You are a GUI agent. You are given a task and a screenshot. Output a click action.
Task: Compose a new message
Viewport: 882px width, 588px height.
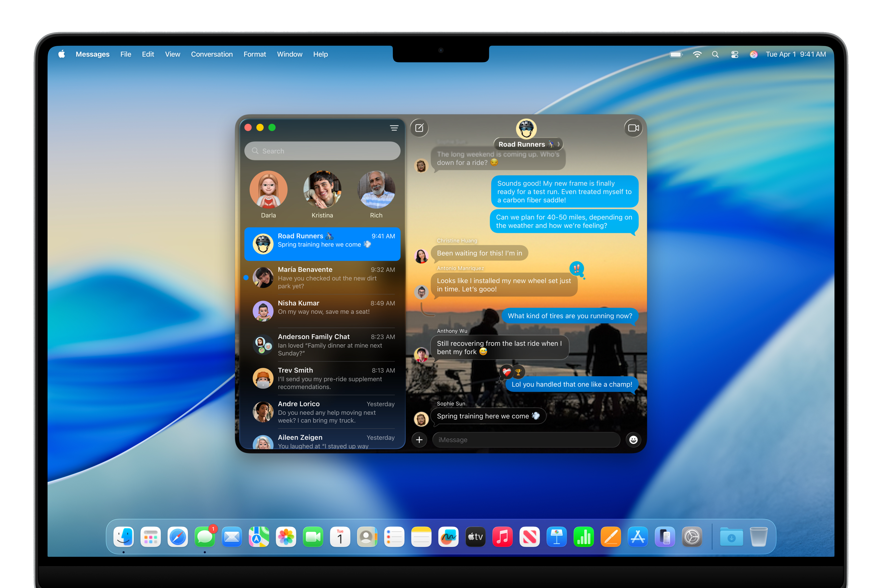[x=419, y=128]
